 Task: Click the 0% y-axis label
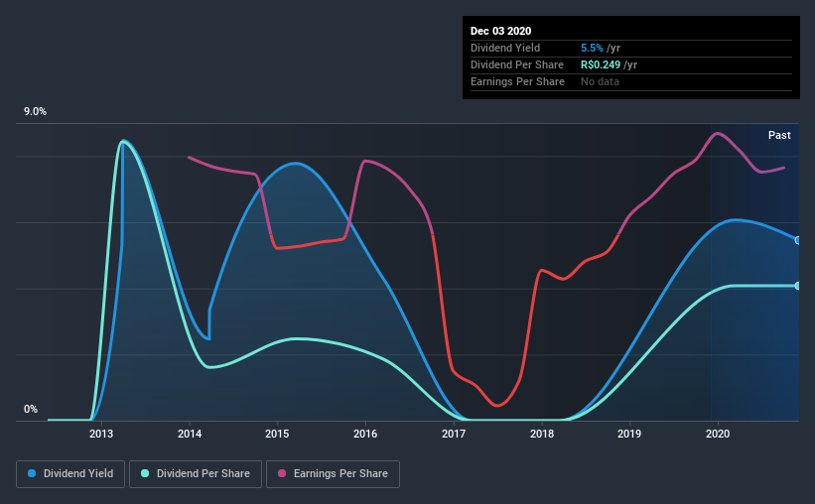click(31, 410)
